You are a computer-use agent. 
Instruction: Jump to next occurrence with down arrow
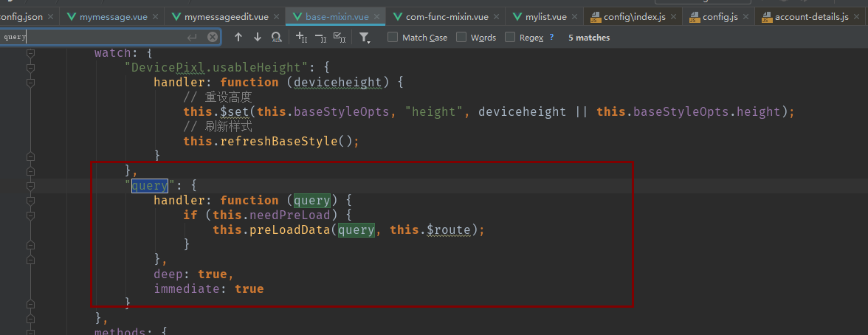click(x=258, y=37)
